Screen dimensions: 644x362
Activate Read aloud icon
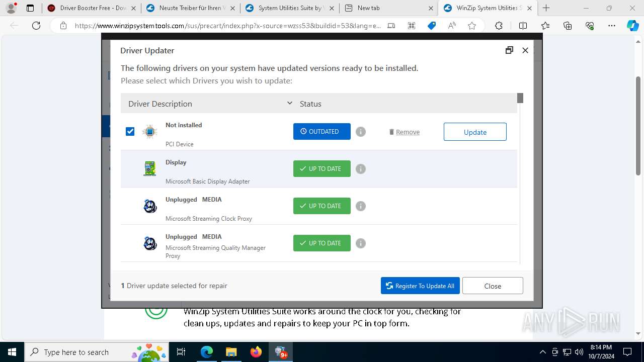[452, 26]
